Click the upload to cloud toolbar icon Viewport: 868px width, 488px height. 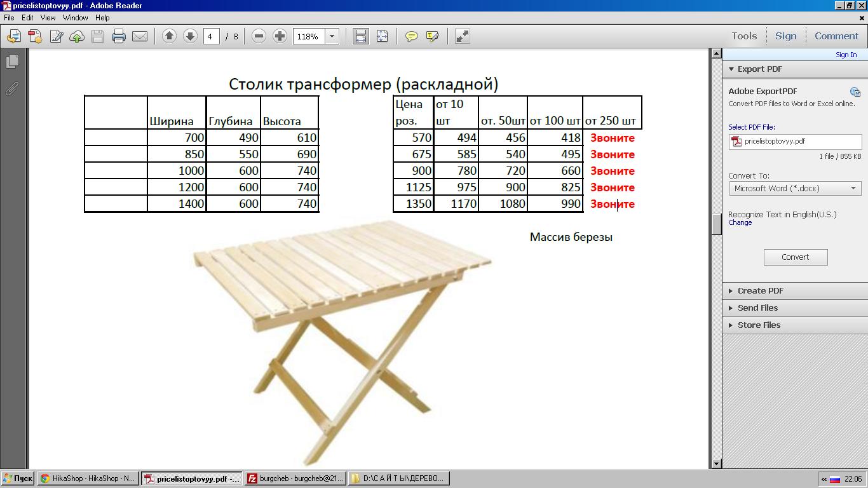click(77, 36)
